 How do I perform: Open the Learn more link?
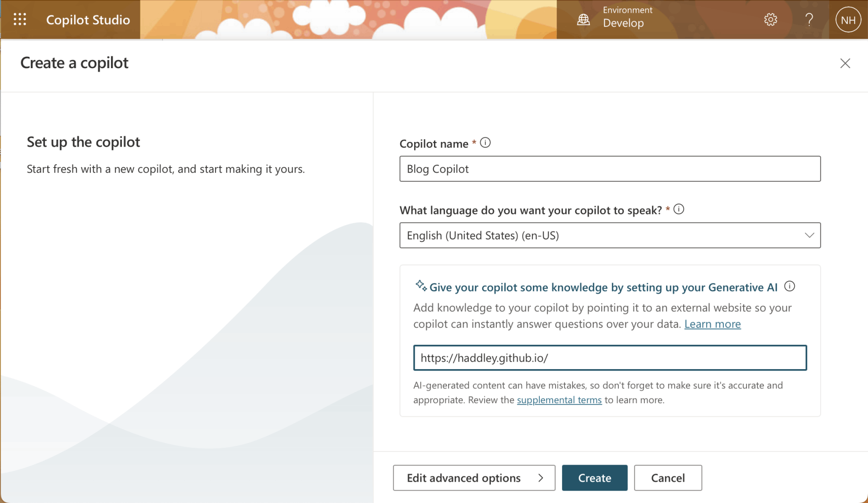coord(712,324)
